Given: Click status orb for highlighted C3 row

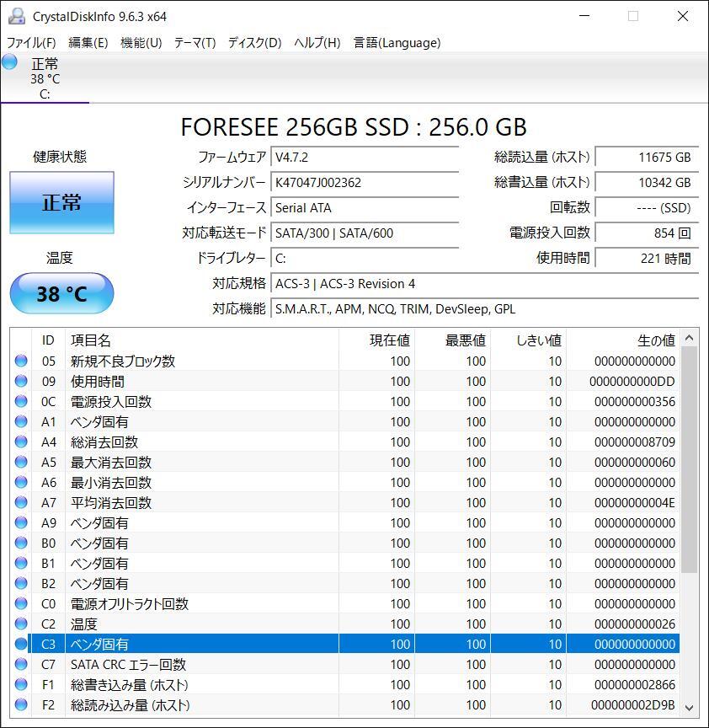Looking at the screenshot, I should 21,644.
